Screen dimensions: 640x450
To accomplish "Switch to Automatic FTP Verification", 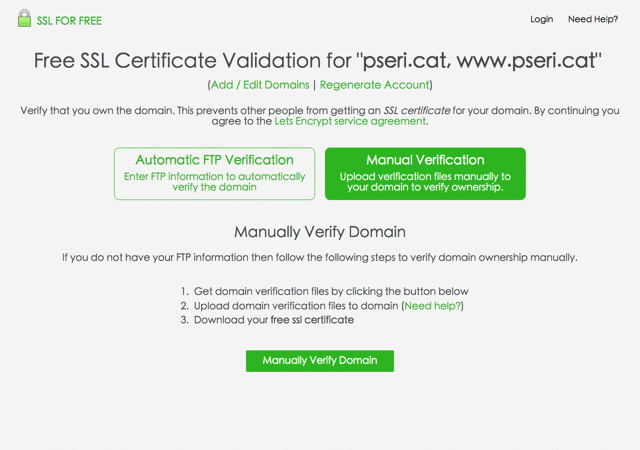I will click(x=215, y=174).
